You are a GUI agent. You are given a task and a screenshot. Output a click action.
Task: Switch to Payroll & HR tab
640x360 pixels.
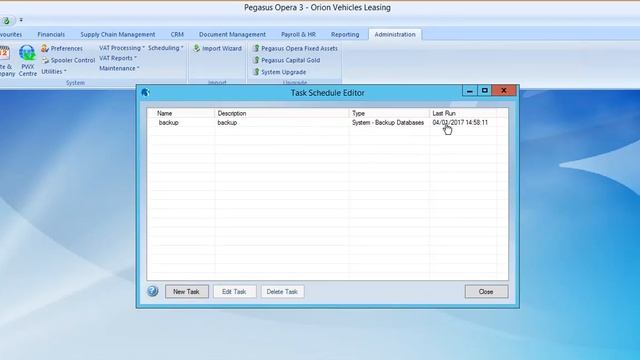(298, 35)
